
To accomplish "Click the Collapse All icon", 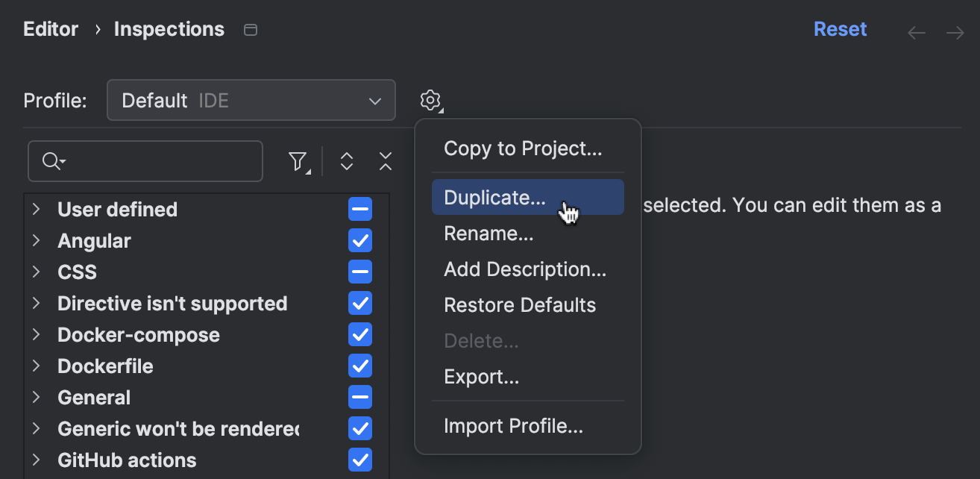I will pos(385,161).
